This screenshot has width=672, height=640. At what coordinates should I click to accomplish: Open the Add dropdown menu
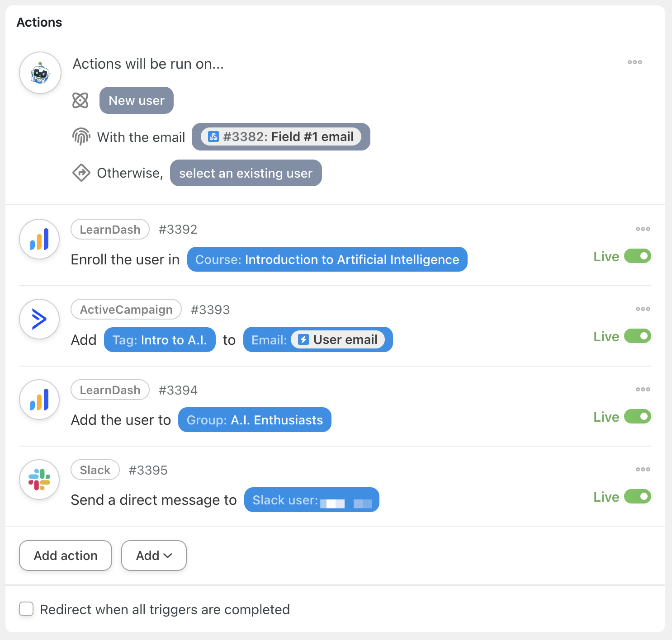(x=154, y=555)
